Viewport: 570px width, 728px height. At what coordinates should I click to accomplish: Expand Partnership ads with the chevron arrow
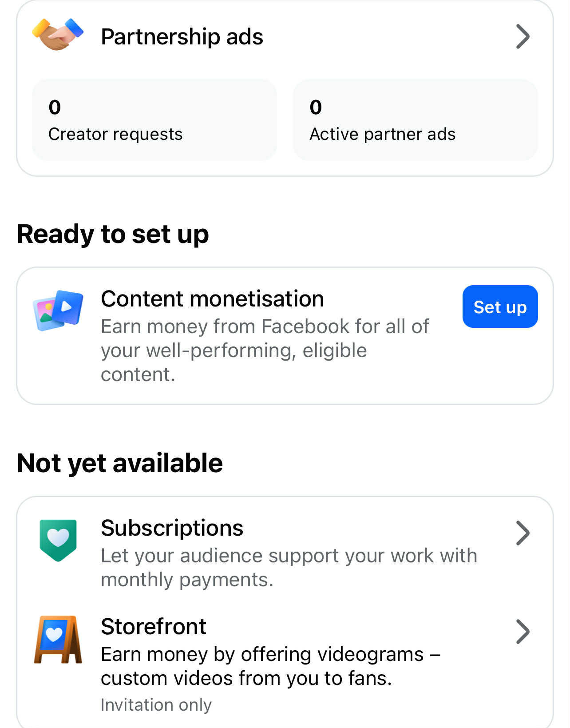click(x=522, y=36)
